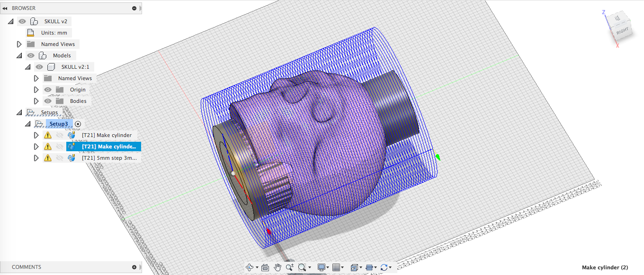Viewport: 644px width, 275px height.
Task: Hide the SKULL v2 component with its eye toggle
Action: (22, 21)
